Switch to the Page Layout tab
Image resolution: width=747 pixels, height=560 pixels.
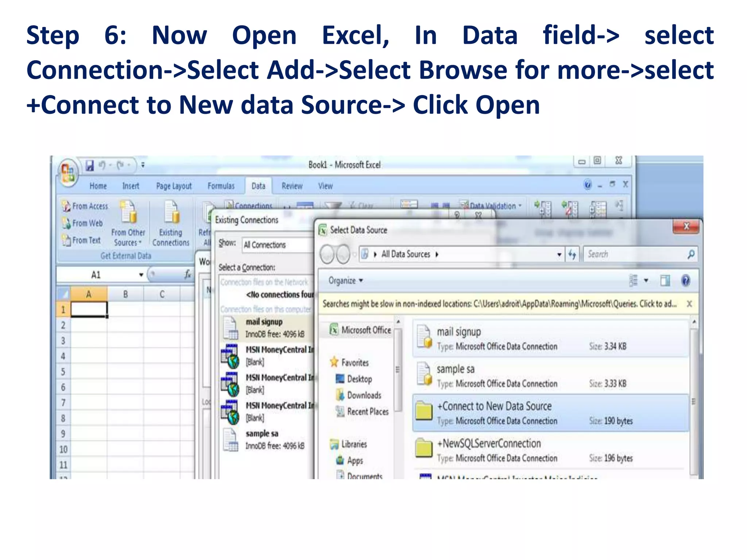174,186
